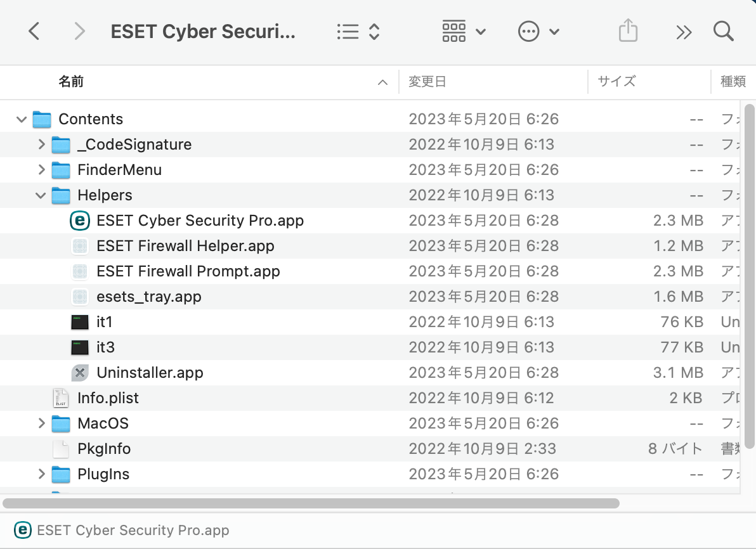Select the FinderMenu folder icon
756x549 pixels.
(61, 170)
